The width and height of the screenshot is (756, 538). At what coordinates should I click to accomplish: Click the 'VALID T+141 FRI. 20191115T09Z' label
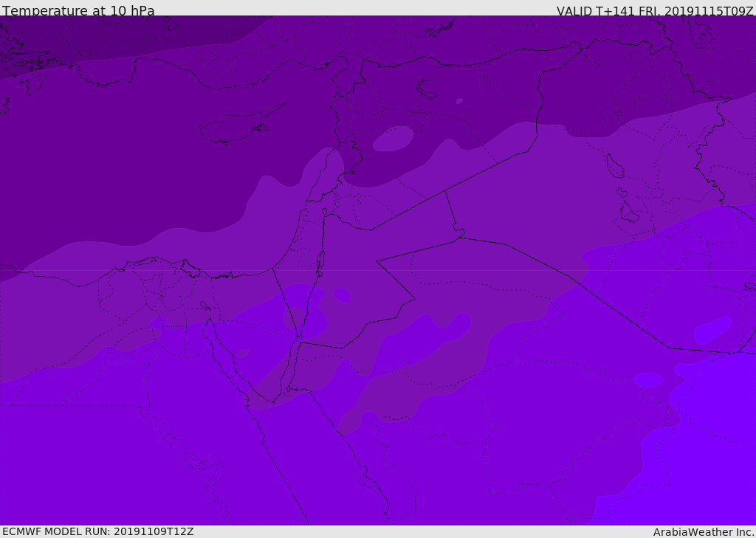[x=655, y=11]
